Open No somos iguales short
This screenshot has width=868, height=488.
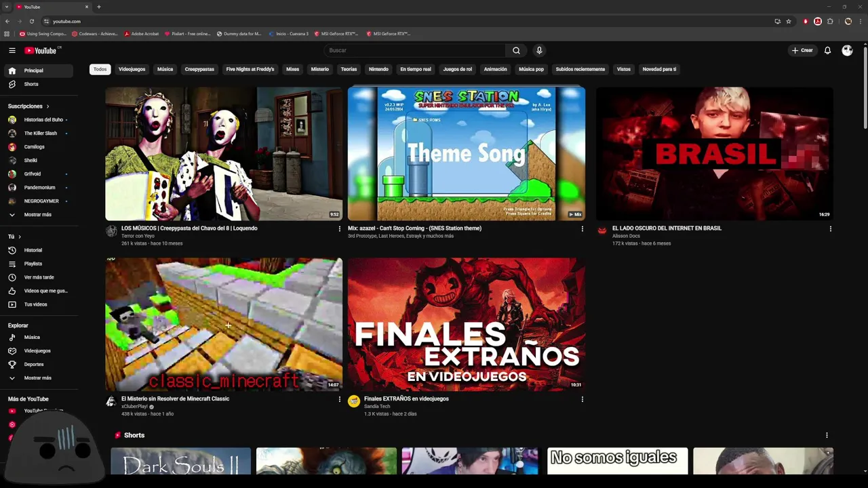click(x=617, y=461)
